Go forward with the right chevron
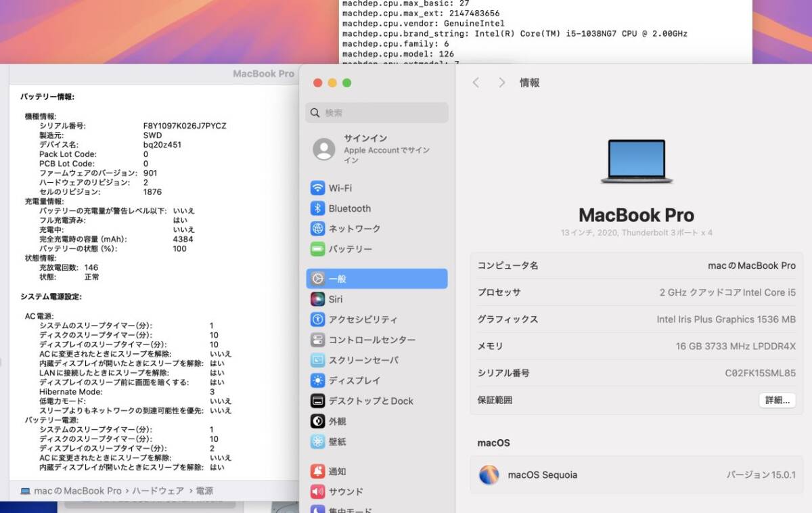The height and width of the screenshot is (513, 812). point(501,83)
